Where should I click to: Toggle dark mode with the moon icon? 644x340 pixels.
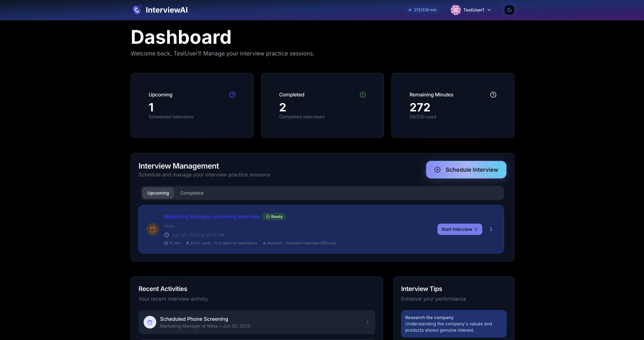point(509,10)
